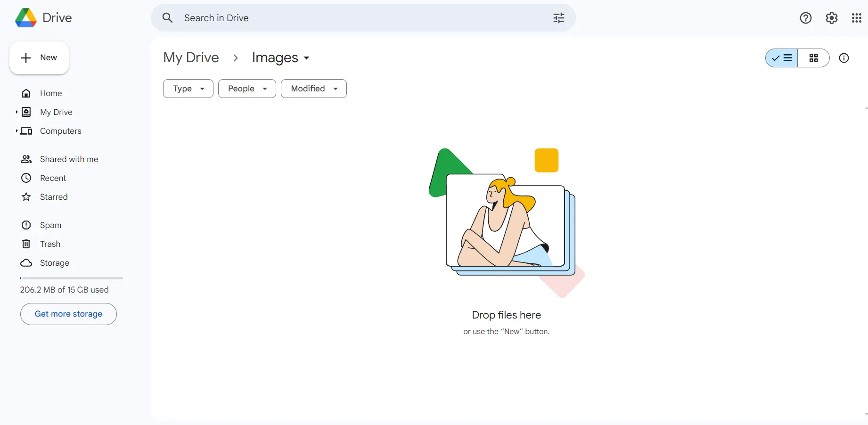The width and height of the screenshot is (868, 425).
Task: Expand the Computers tree item
Action: pos(16,131)
